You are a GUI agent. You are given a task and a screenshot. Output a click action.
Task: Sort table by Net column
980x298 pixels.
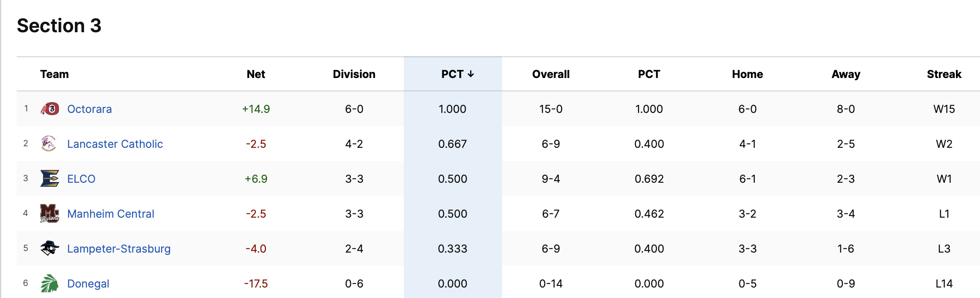[256, 74]
